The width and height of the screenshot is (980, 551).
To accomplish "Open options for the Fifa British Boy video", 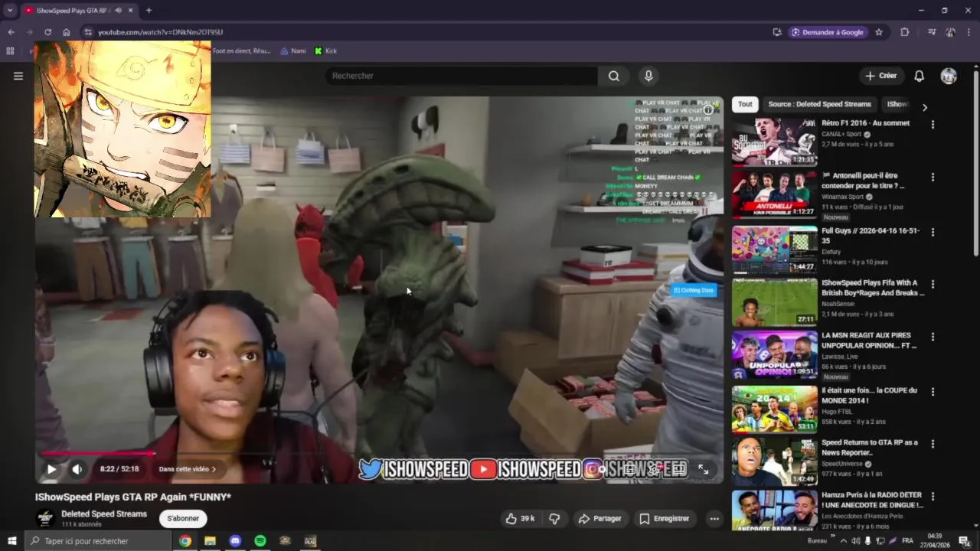I will [933, 284].
